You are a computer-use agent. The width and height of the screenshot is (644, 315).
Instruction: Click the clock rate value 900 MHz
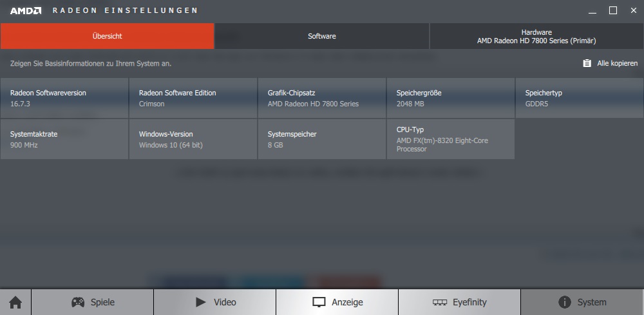(24, 145)
